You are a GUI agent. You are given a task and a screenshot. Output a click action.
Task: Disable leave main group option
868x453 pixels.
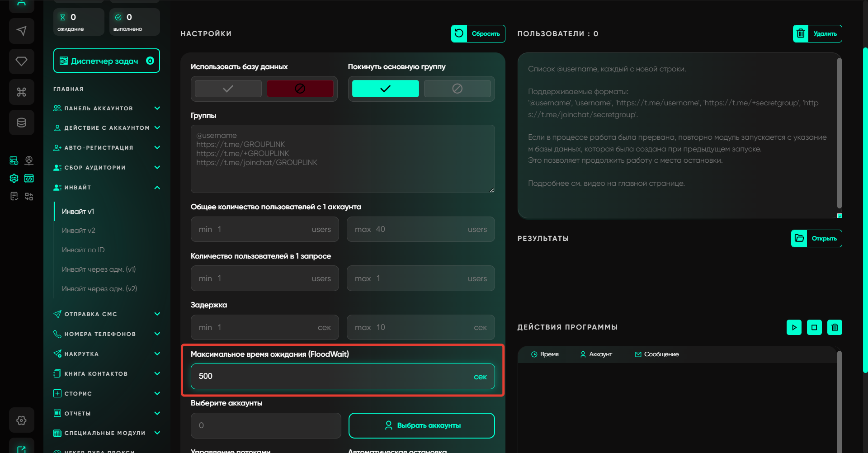457,89
